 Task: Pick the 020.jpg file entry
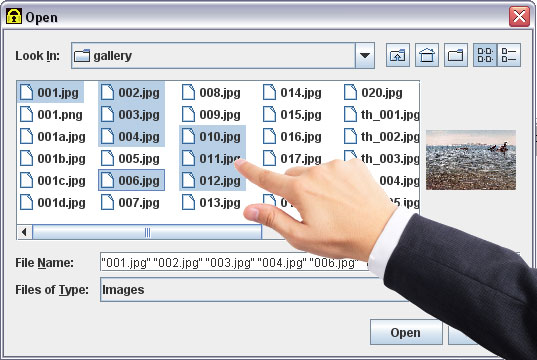click(373, 92)
